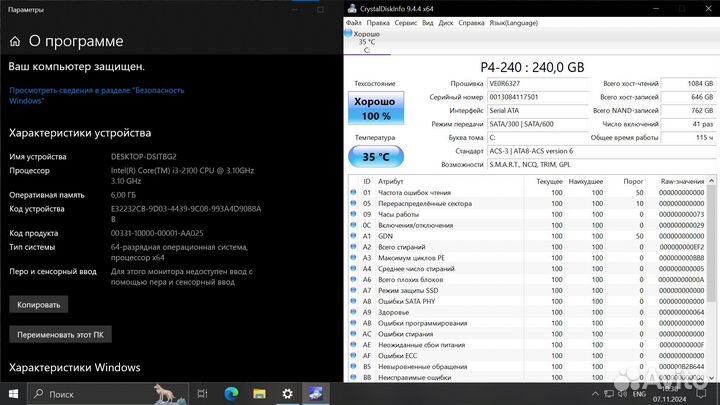This screenshot has height=405, width=720.
Task: Click the CrystalDiskInfo taskbar icon
Action: point(315,394)
